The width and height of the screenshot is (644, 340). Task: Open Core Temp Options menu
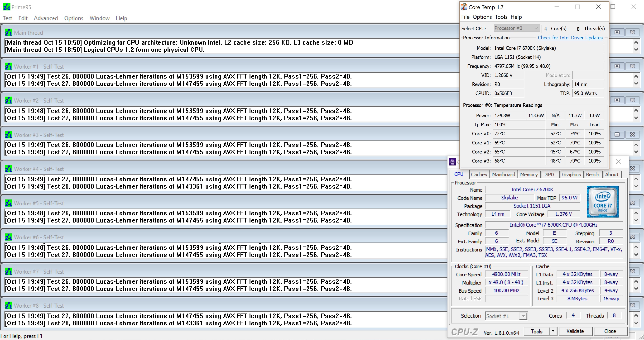click(482, 17)
